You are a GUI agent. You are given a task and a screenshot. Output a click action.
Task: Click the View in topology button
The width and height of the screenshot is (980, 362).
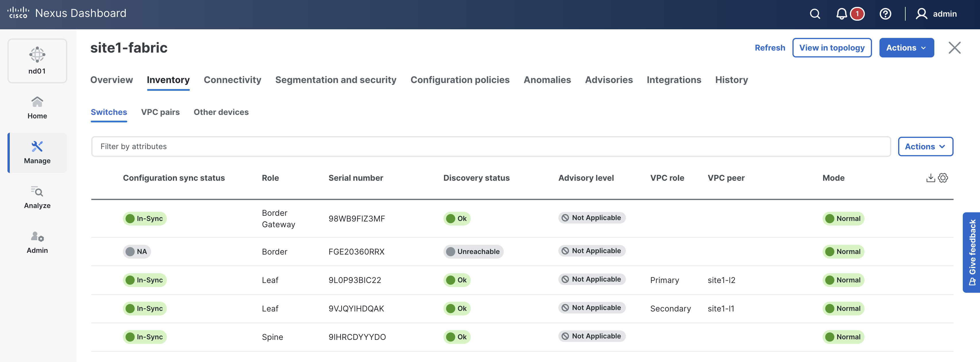832,48
